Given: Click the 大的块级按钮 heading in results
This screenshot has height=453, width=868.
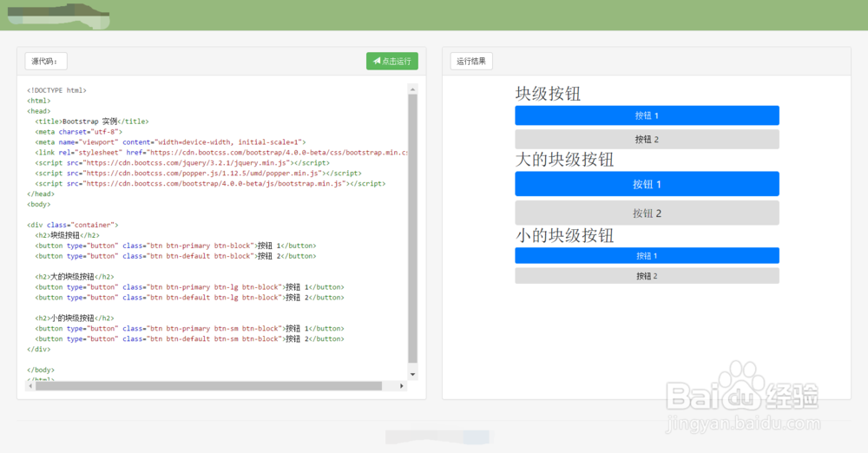Looking at the screenshot, I should [565, 160].
